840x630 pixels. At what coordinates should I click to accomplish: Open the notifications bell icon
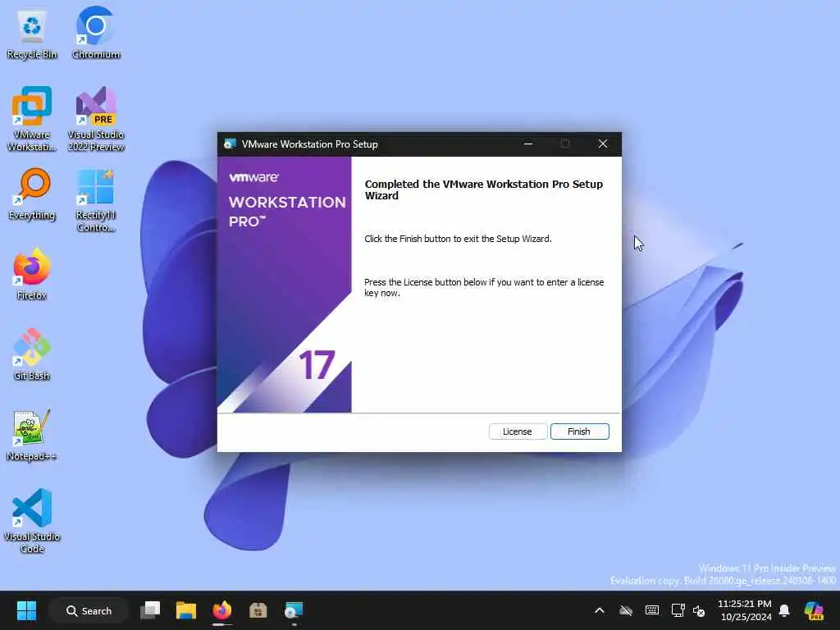point(784,610)
